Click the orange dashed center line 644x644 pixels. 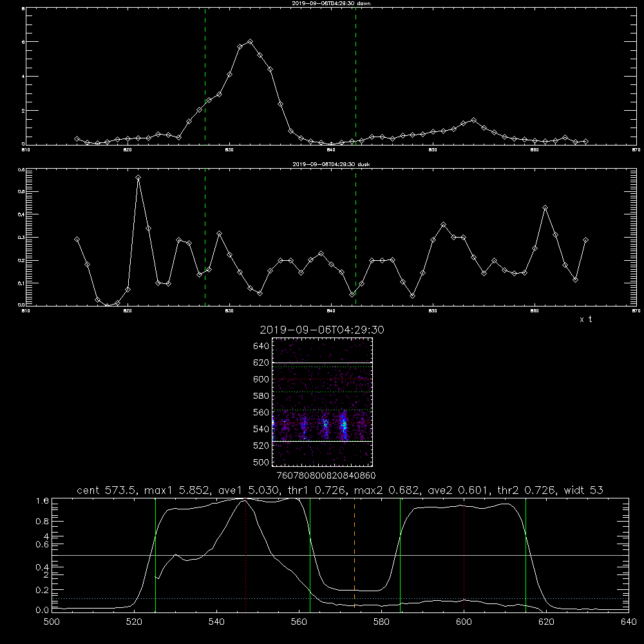[x=354, y=555]
